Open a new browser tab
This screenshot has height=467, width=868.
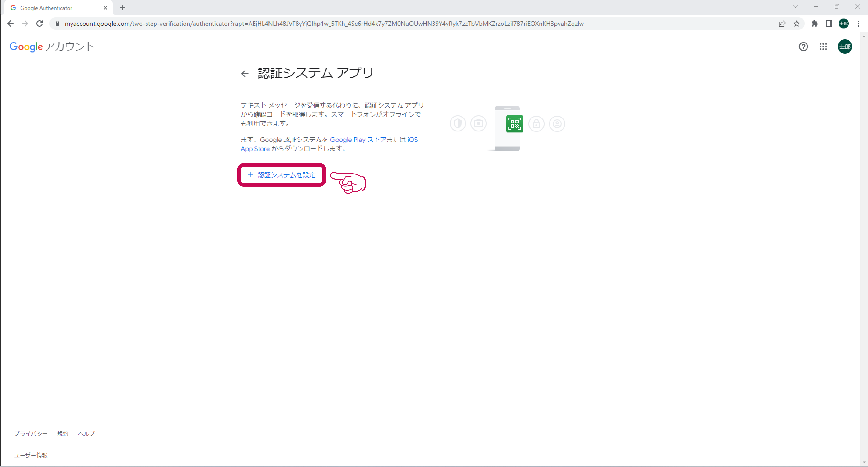(x=123, y=8)
